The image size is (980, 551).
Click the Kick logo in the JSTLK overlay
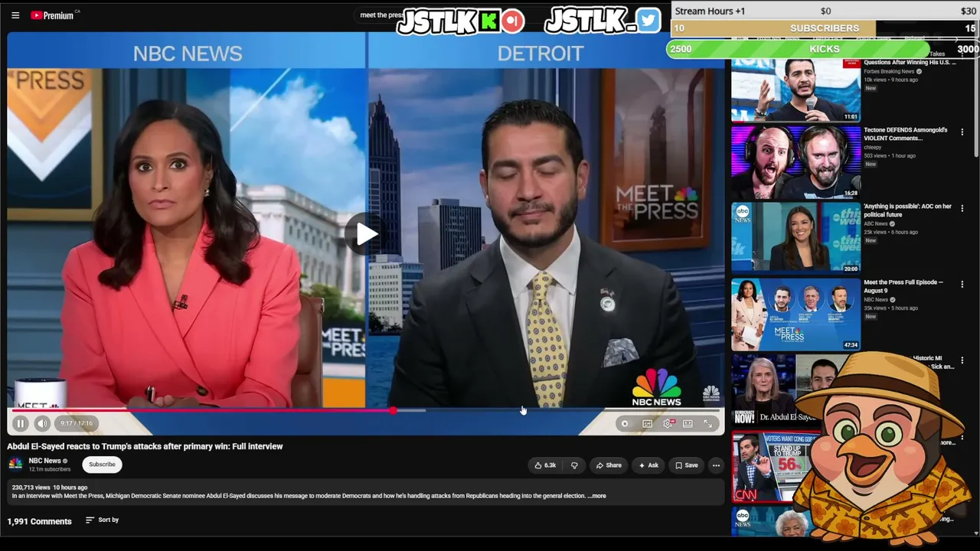488,21
